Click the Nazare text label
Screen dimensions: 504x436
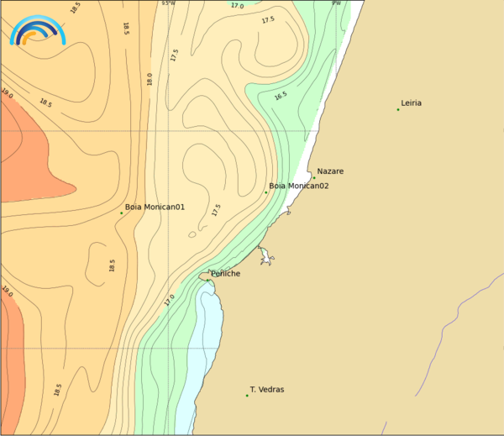click(330, 171)
